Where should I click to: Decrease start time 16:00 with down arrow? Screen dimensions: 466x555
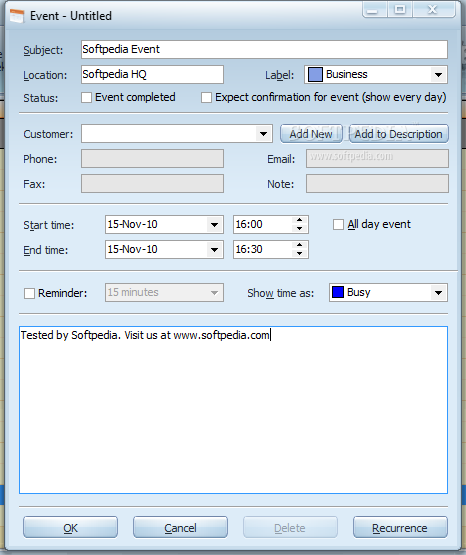[x=300, y=229]
